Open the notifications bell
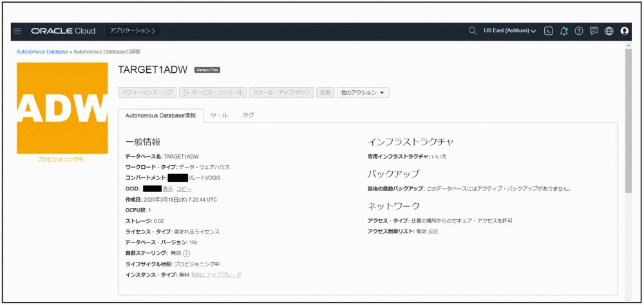 [564, 31]
